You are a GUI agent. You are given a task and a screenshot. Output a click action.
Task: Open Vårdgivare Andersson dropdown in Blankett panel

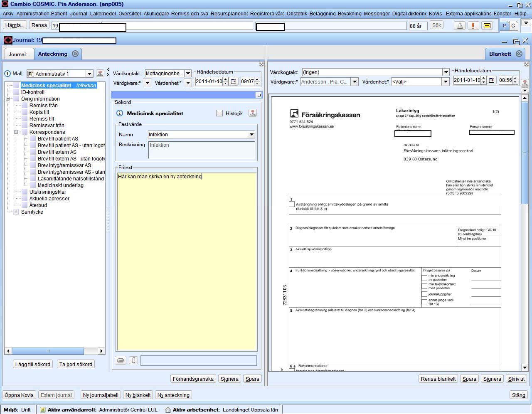click(355, 81)
